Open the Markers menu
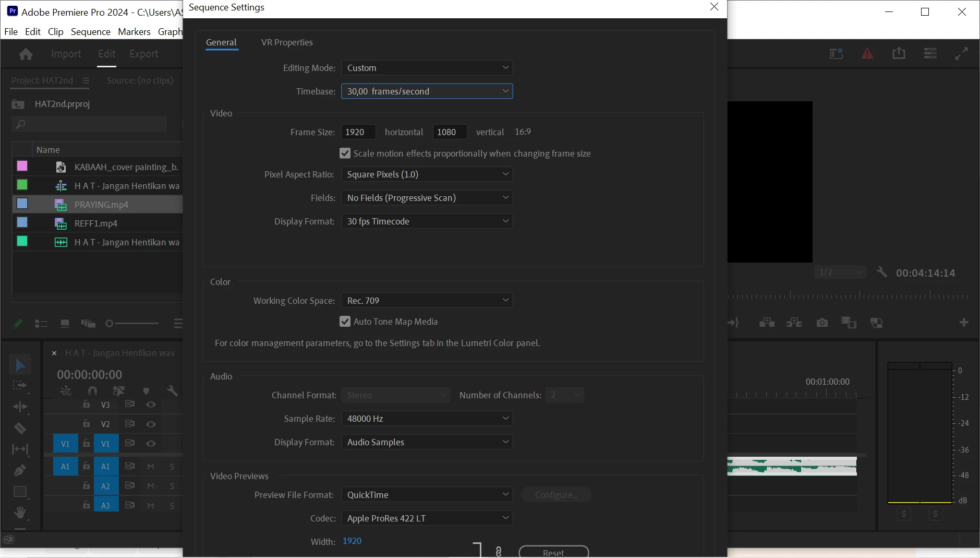Image resolution: width=980 pixels, height=558 pixels. click(x=134, y=31)
